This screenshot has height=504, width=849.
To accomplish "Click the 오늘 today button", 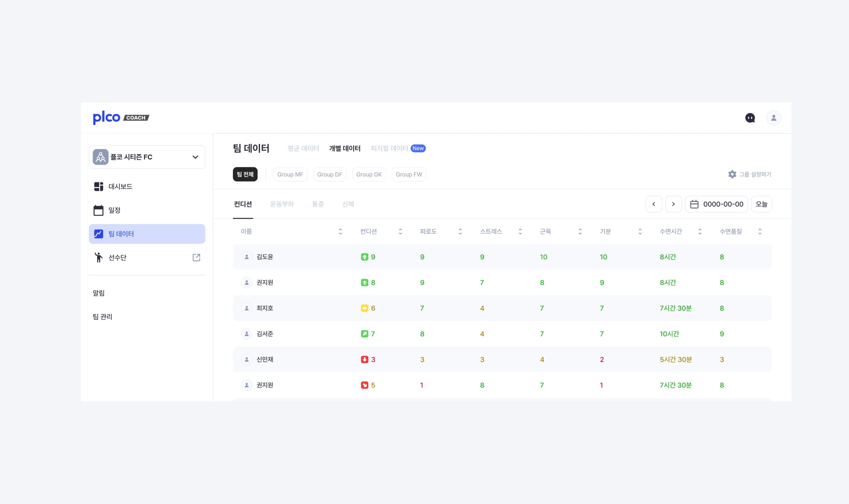I will click(x=761, y=204).
